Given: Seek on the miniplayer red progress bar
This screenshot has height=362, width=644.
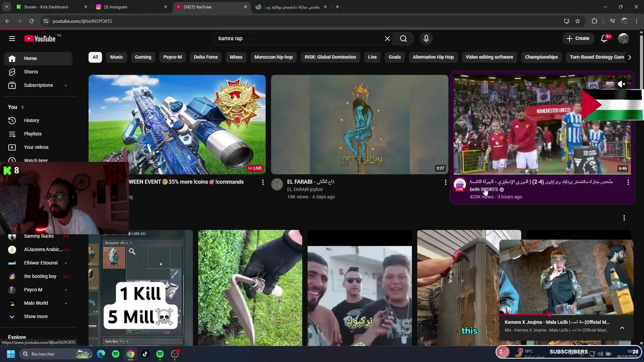Looking at the screenshot, I should (x=566, y=315).
